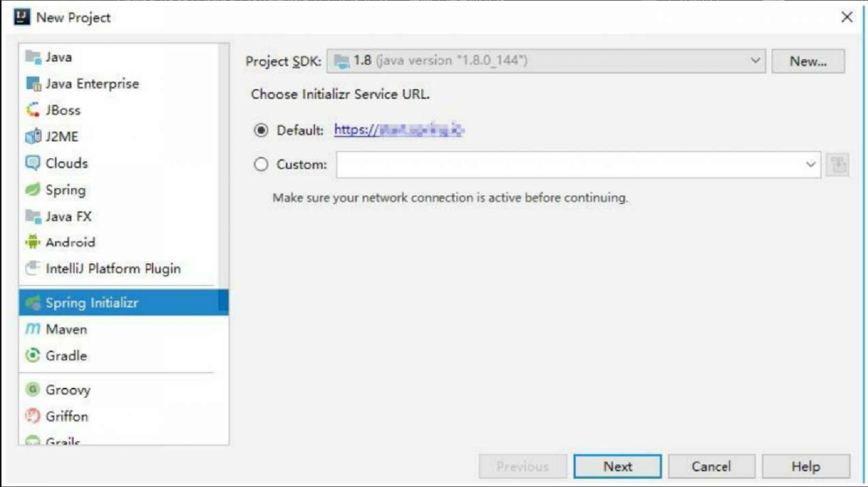Expand the Custom URL dropdown arrow
The height and width of the screenshot is (487, 868).
click(810, 164)
